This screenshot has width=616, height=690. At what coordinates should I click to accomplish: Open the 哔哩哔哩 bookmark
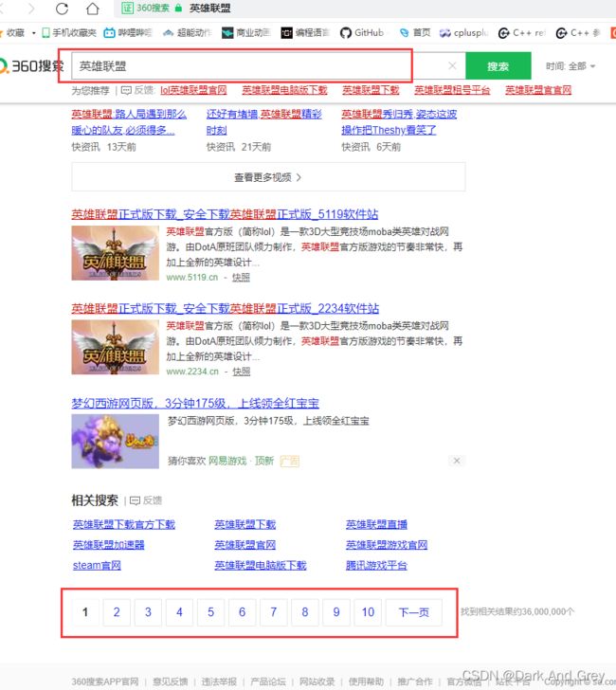pyautogui.click(x=128, y=32)
